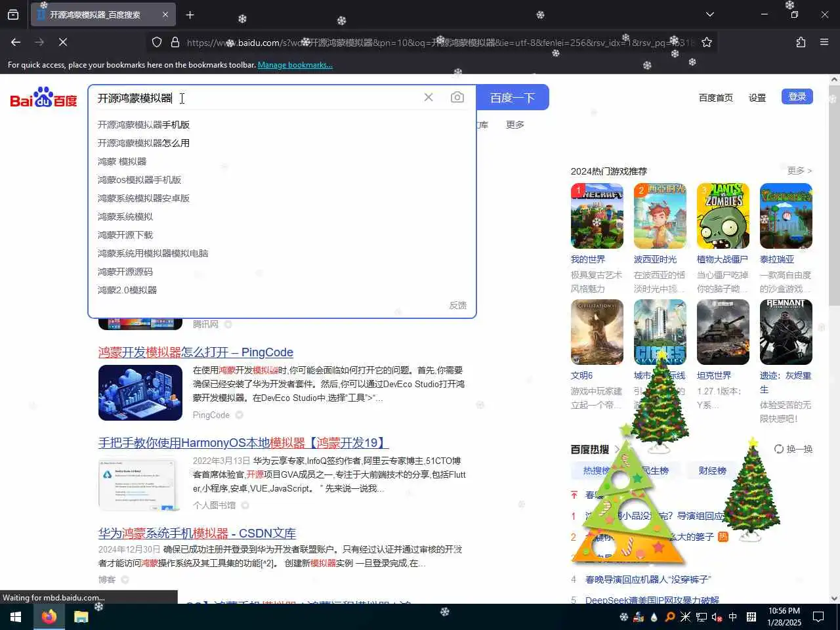This screenshot has height=630, width=840.
Task: Click the snowflake app tray icon
Action: [x=623, y=617]
